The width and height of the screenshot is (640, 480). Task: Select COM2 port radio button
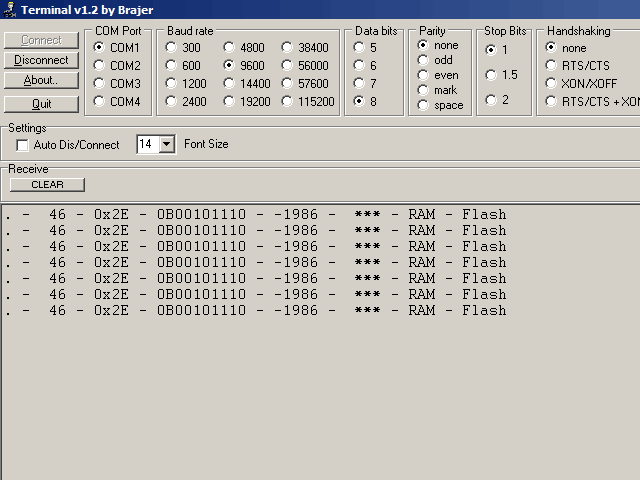100,65
